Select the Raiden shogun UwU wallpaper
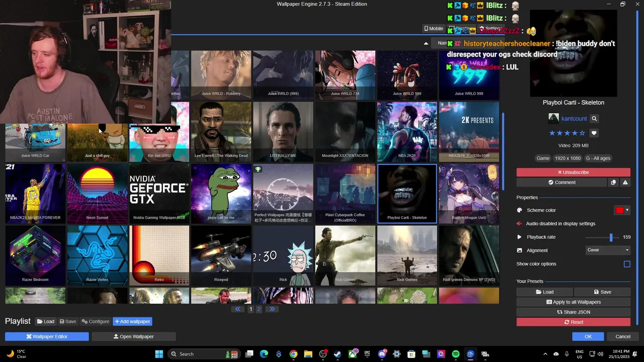644x362 pixels. point(469,194)
